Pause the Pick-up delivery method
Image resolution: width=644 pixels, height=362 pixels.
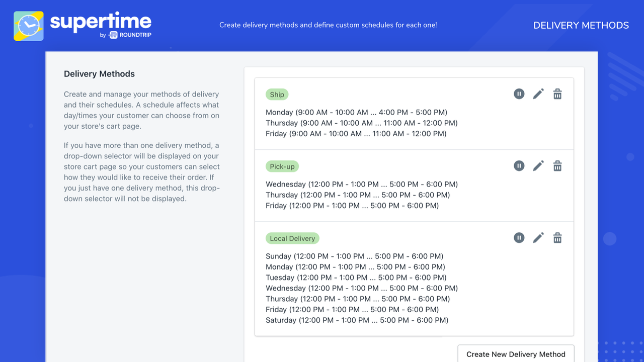[519, 165]
